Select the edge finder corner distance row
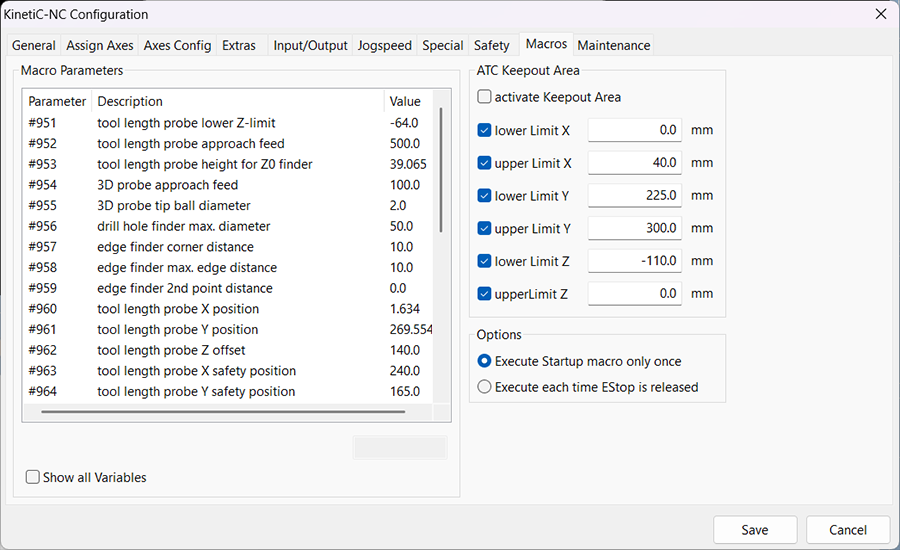 pos(228,247)
